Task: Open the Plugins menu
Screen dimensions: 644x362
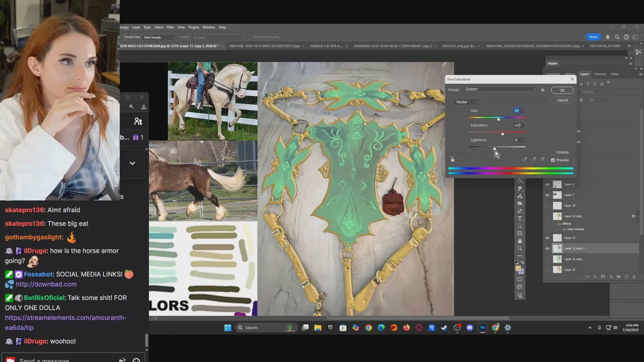Action: click(x=194, y=27)
